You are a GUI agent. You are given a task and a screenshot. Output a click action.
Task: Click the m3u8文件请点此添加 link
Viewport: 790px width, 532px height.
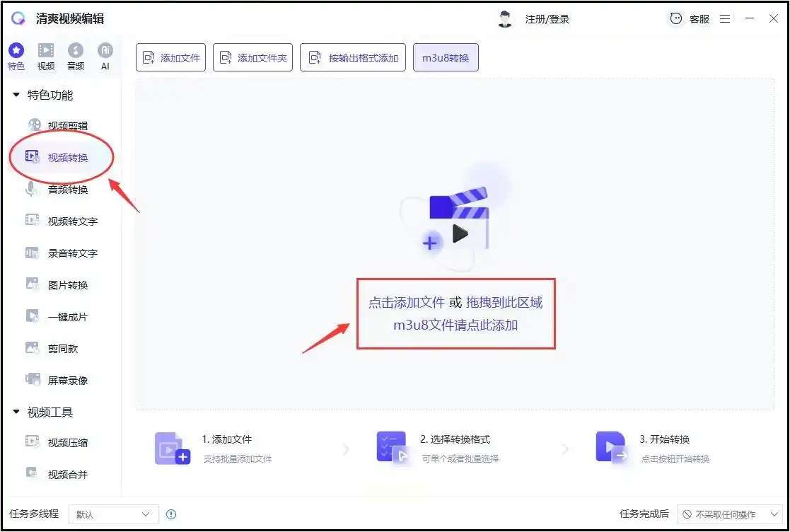click(x=455, y=325)
